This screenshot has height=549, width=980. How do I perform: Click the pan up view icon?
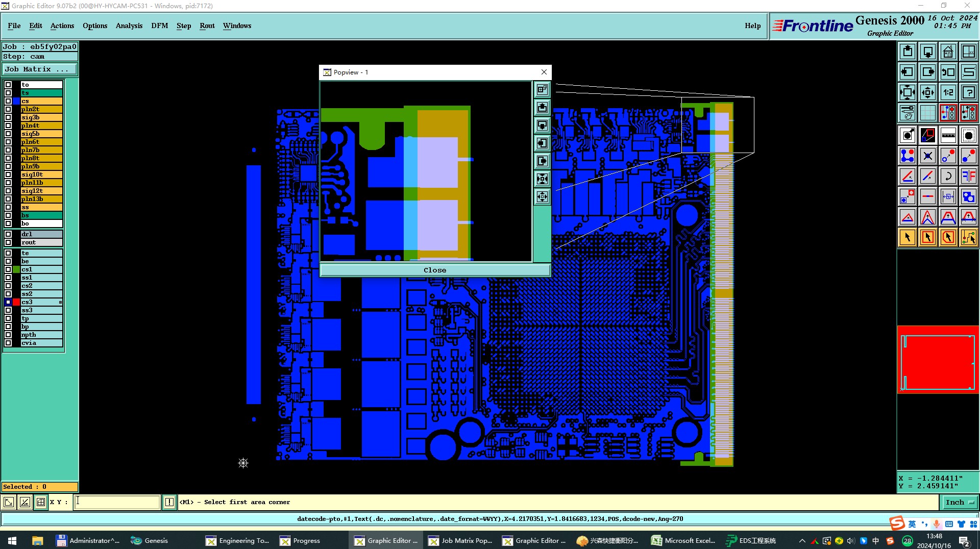908,52
